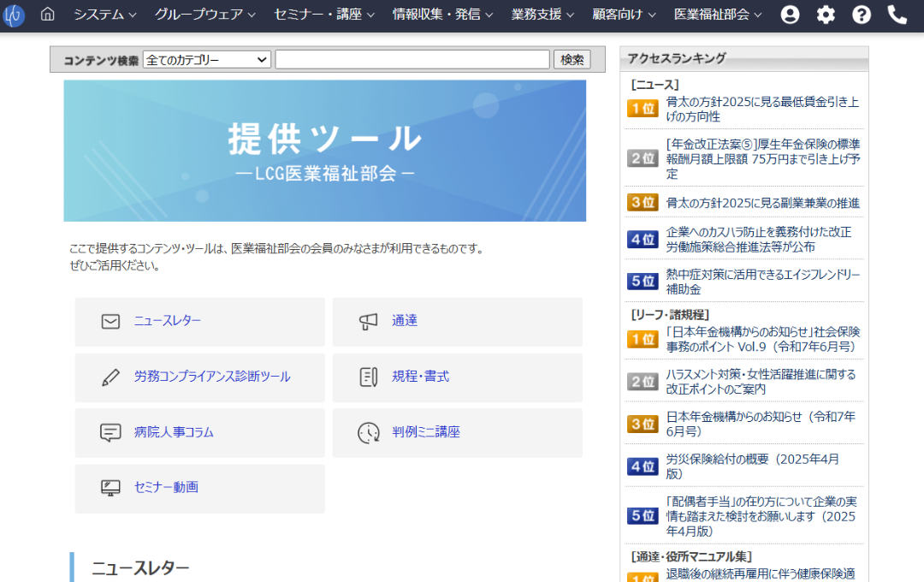Expand the 情報収集・発信 menu

point(442,15)
